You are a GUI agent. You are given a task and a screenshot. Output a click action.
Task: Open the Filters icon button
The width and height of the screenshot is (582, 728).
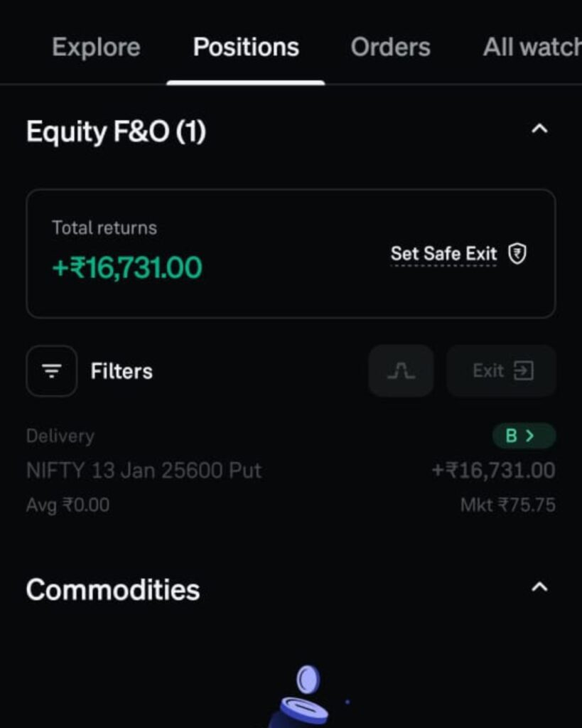52,371
